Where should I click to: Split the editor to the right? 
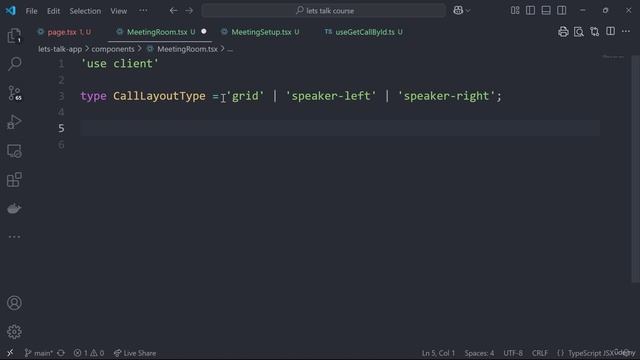[x=611, y=32]
